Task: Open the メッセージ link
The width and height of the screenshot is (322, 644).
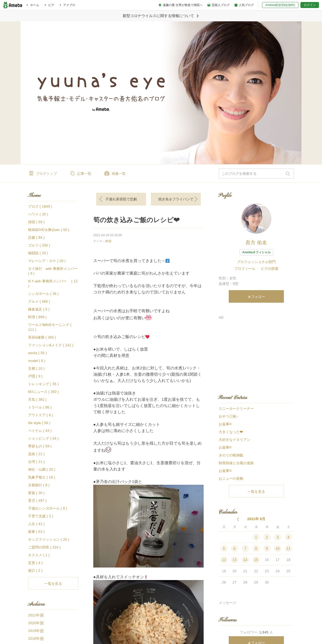Action: pos(227,603)
